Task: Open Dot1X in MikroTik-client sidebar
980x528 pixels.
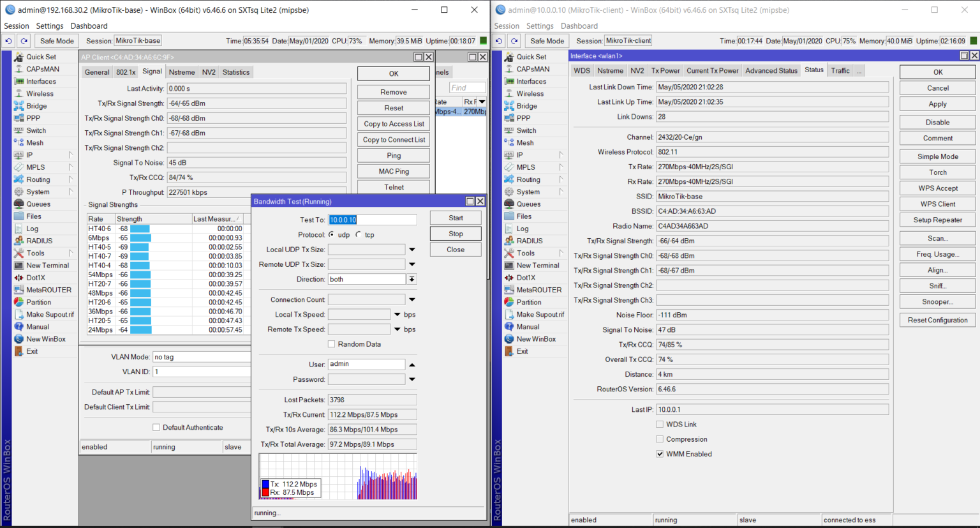Action: pos(526,278)
